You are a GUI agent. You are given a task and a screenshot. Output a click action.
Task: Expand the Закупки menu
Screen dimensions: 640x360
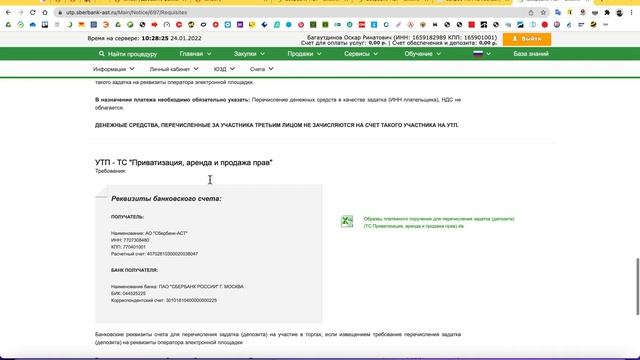point(249,54)
